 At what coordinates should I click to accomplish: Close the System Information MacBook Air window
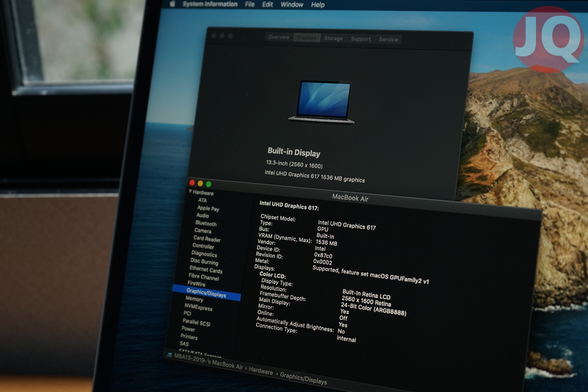point(193,182)
